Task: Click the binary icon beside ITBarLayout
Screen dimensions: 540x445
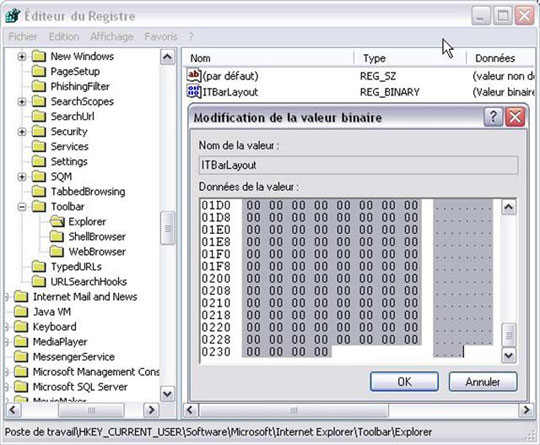Action: click(194, 92)
